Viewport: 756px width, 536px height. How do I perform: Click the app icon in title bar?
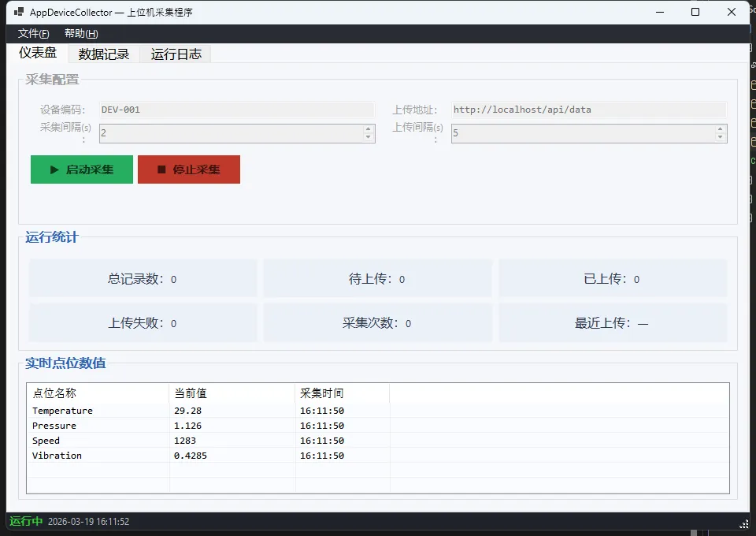click(18, 13)
